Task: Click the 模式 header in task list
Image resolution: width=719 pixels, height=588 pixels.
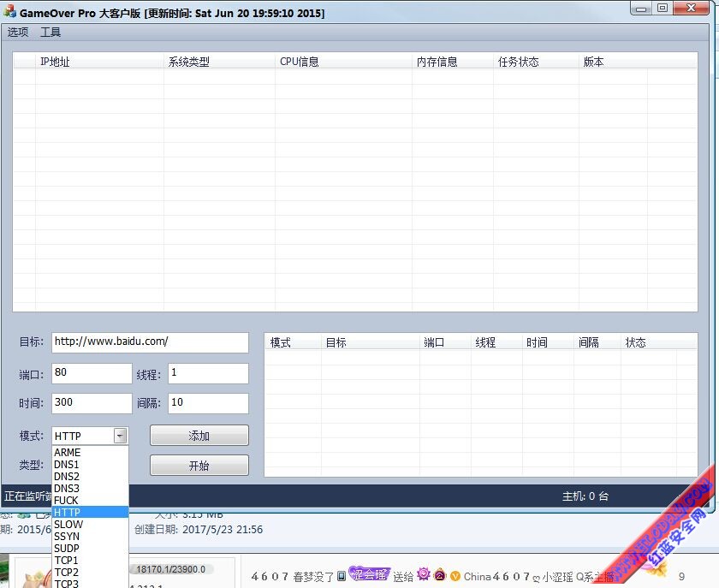Action: (293, 342)
